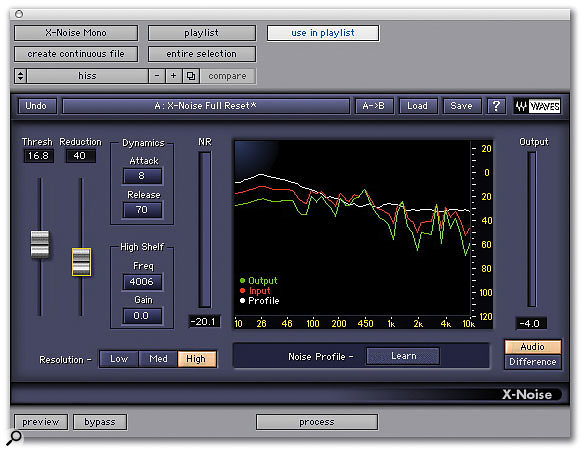Click the preview button
This screenshot has height=452, width=584.
41,422
